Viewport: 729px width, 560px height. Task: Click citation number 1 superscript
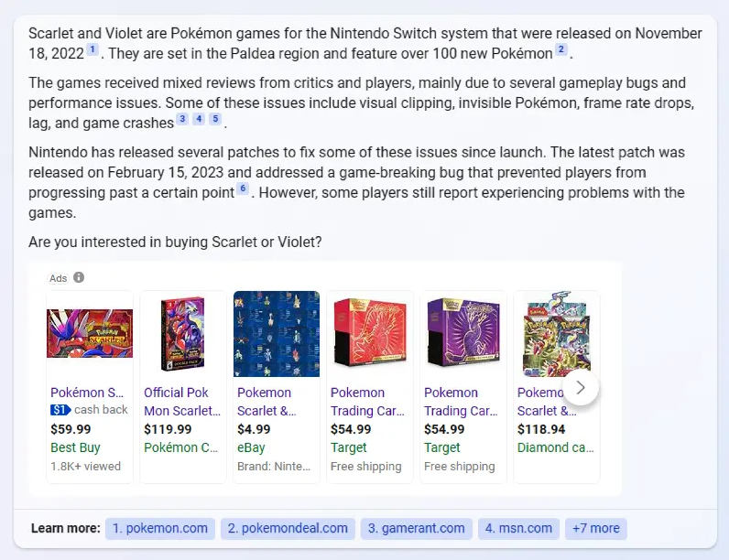click(x=92, y=48)
